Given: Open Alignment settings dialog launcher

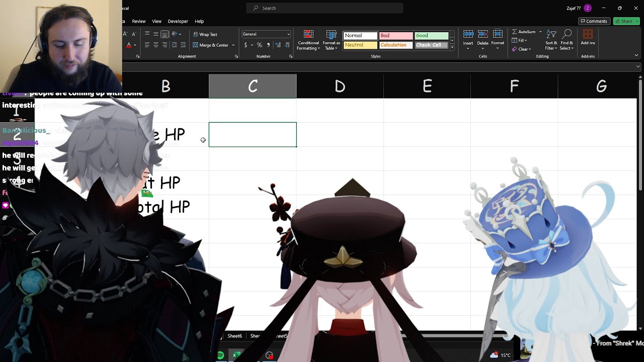Looking at the screenshot, I should pos(236,56).
